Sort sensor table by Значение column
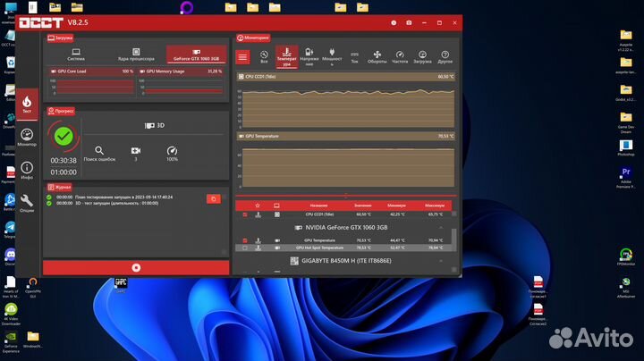 click(363, 206)
